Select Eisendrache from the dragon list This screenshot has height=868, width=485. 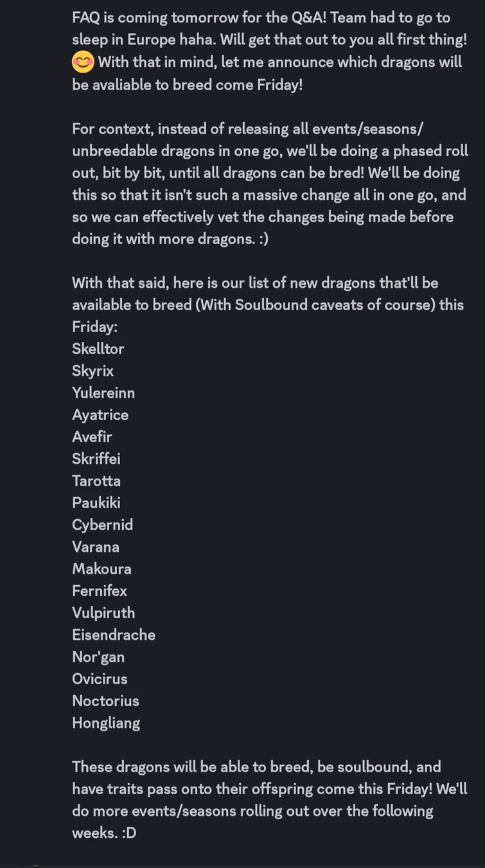pos(114,635)
